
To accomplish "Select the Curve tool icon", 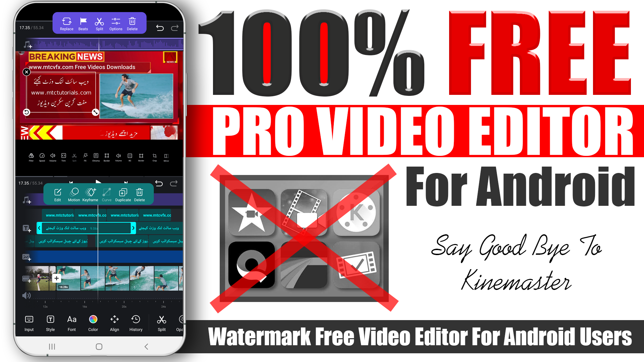I will (106, 193).
